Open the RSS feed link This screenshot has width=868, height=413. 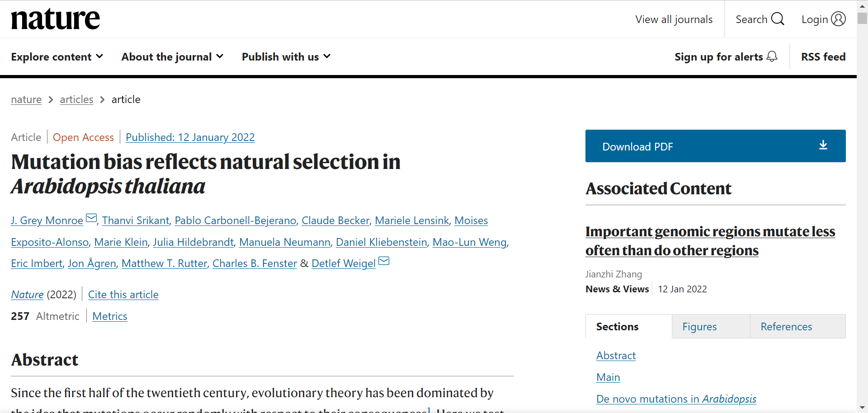pos(823,57)
